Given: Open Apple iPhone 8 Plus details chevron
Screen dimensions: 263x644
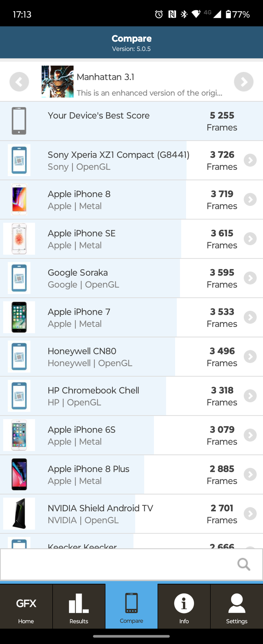Looking at the screenshot, I should coord(250,474).
